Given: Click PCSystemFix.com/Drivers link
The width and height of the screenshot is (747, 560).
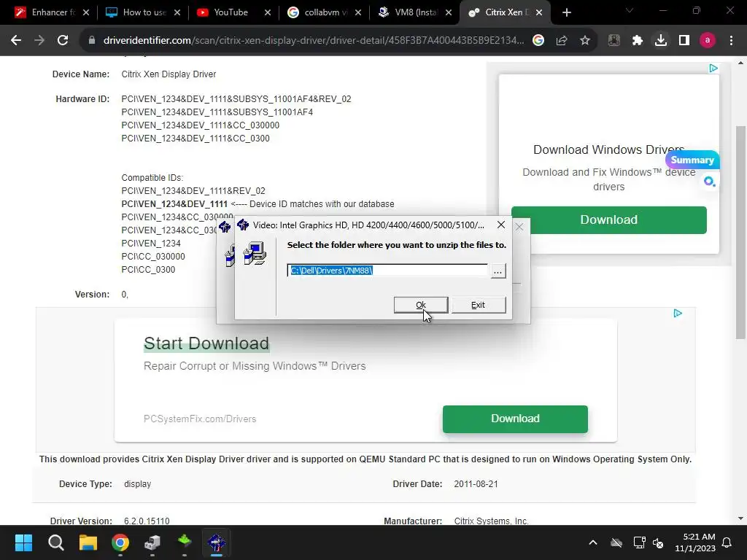Looking at the screenshot, I should pyautogui.click(x=200, y=419).
